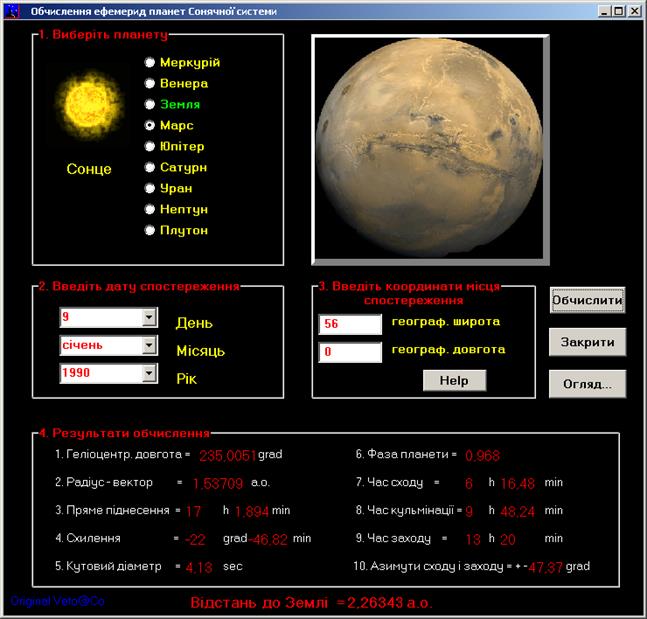Click the Огляд... button
Image resolution: width=647 pixels, height=619 pixels.
[x=587, y=383]
